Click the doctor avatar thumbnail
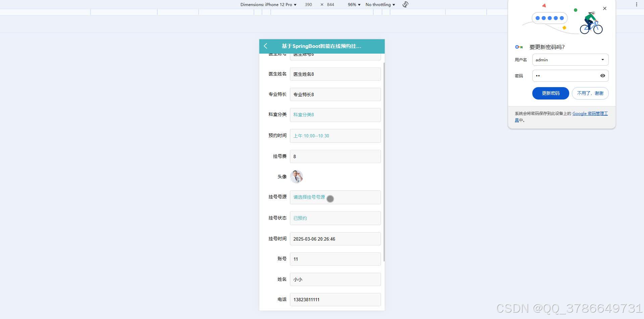 [297, 177]
